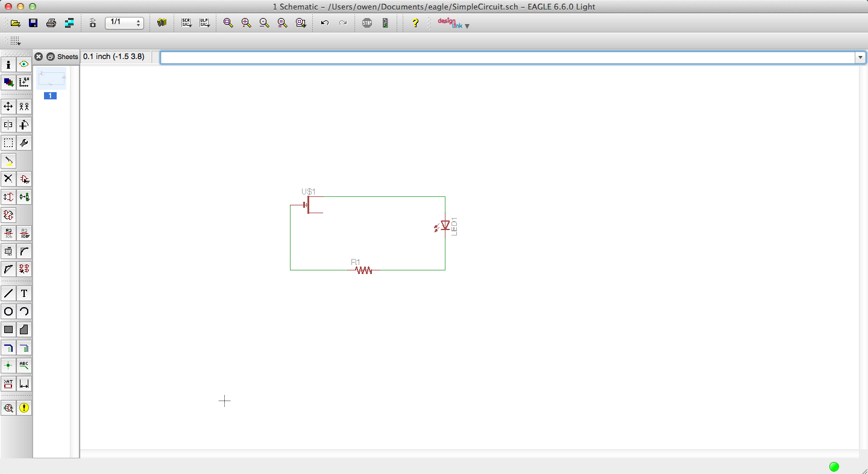Select the Junction tool

click(x=8, y=366)
